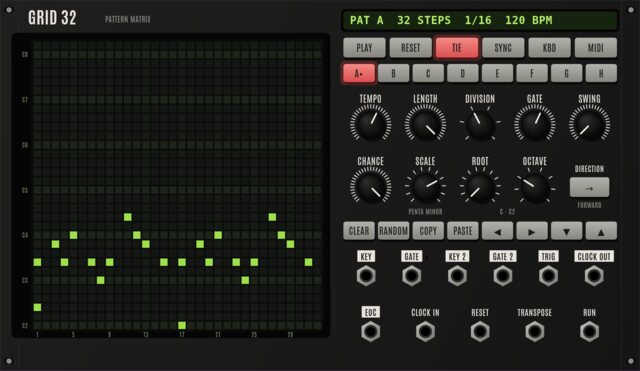This screenshot has width=640, height=371.
Task: Shift pattern up with up arrow
Action: pyautogui.click(x=601, y=231)
